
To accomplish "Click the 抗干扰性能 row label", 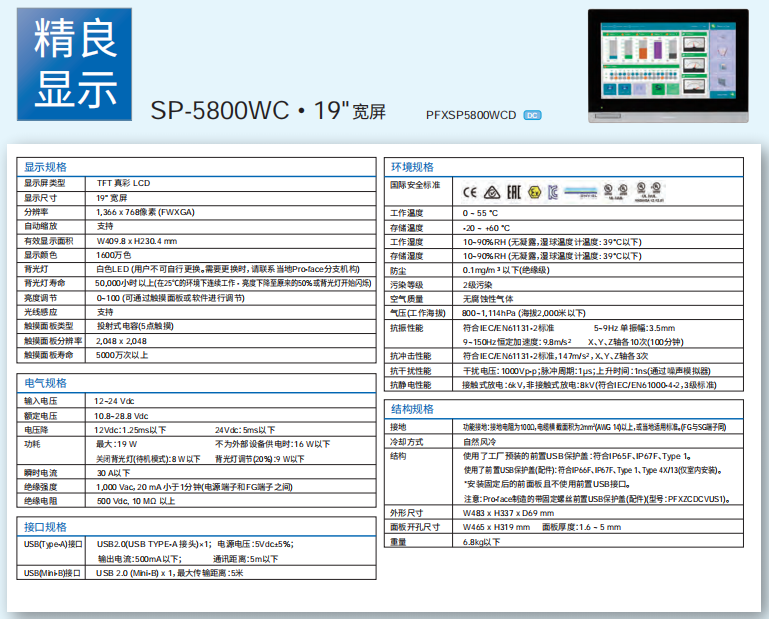I will tap(410, 371).
